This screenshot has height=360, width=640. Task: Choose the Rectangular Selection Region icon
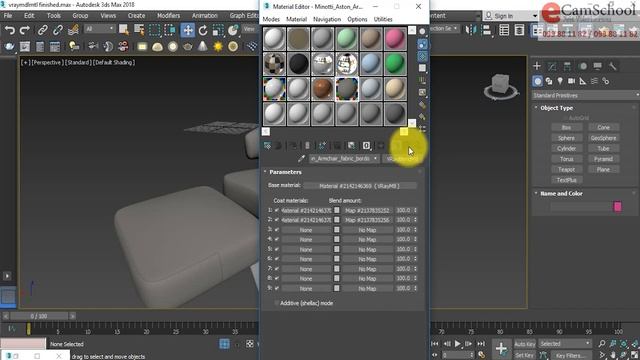(x=155, y=30)
